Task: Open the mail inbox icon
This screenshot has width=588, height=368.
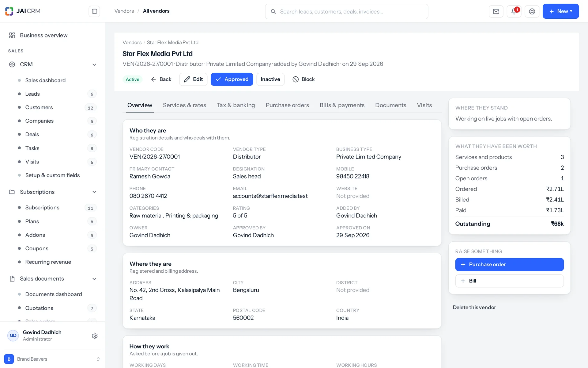Action: (496, 11)
